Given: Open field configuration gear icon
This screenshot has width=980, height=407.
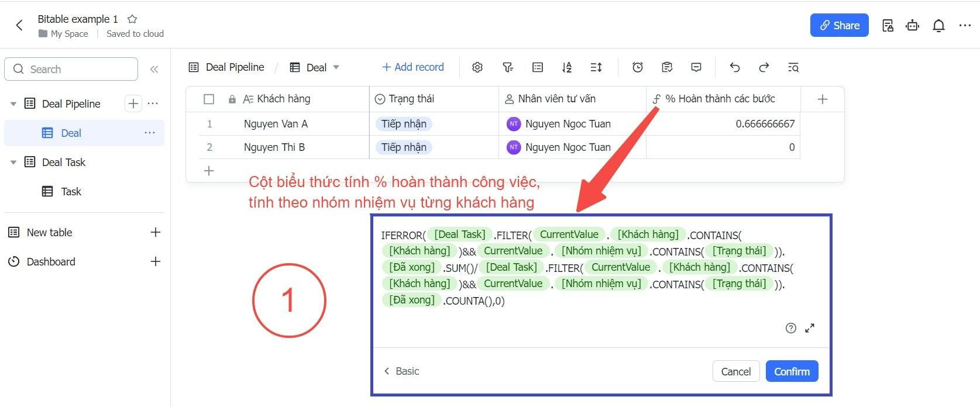Looking at the screenshot, I should pyautogui.click(x=477, y=67).
